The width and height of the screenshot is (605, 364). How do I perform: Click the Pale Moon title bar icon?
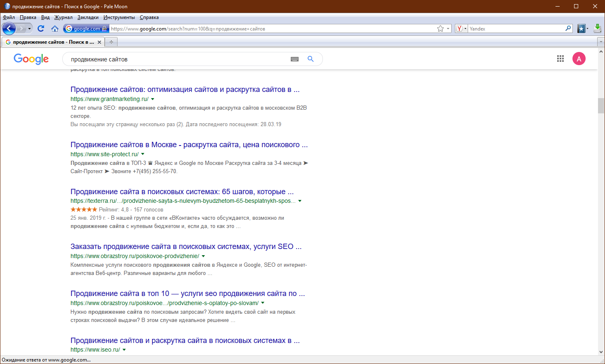(x=7, y=6)
